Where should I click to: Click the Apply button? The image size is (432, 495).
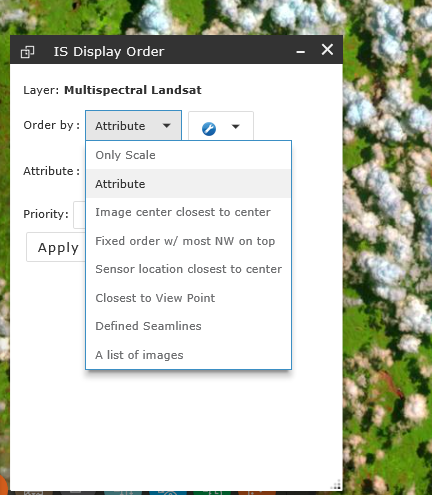[x=56, y=247]
